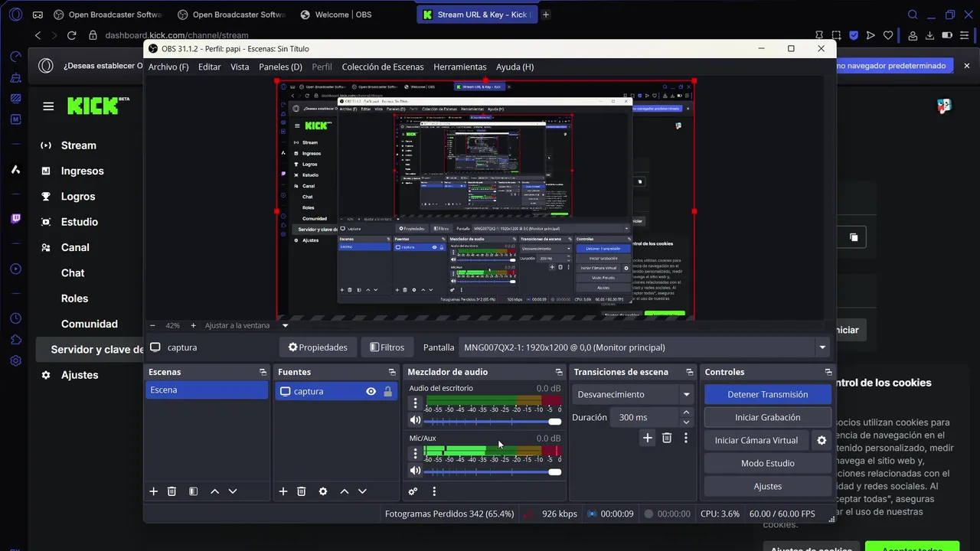Open Herramientas menu

459,67
